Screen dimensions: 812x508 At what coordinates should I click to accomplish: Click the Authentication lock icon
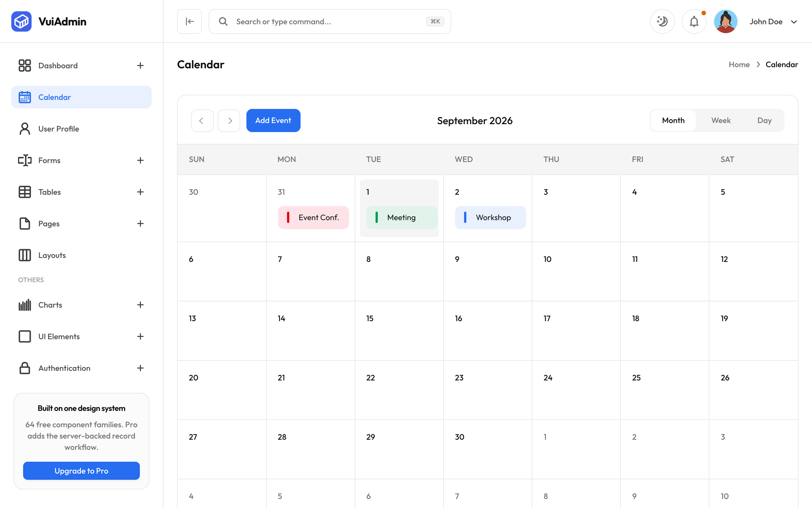click(x=25, y=368)
